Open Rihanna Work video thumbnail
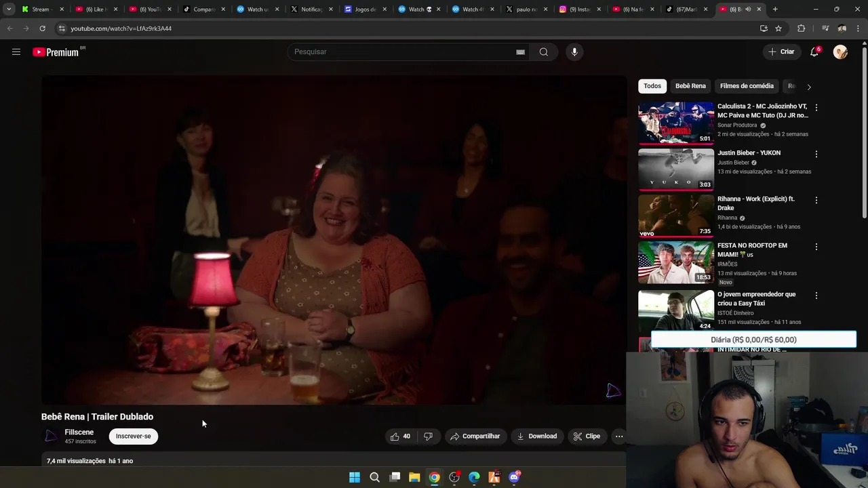This screenshot has width=868, height=488. pyautogui.click(x=676, y=216)
